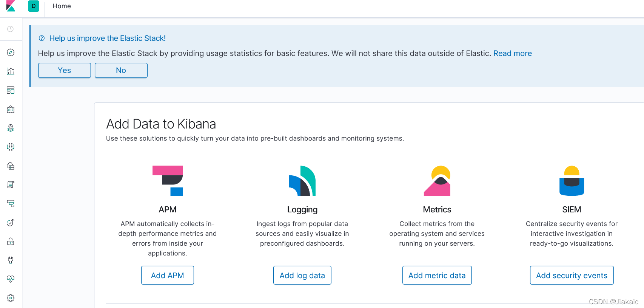644x308 pixels.
Task: Open Visualize from the sidebar chart icon
Action: (11, 71)
